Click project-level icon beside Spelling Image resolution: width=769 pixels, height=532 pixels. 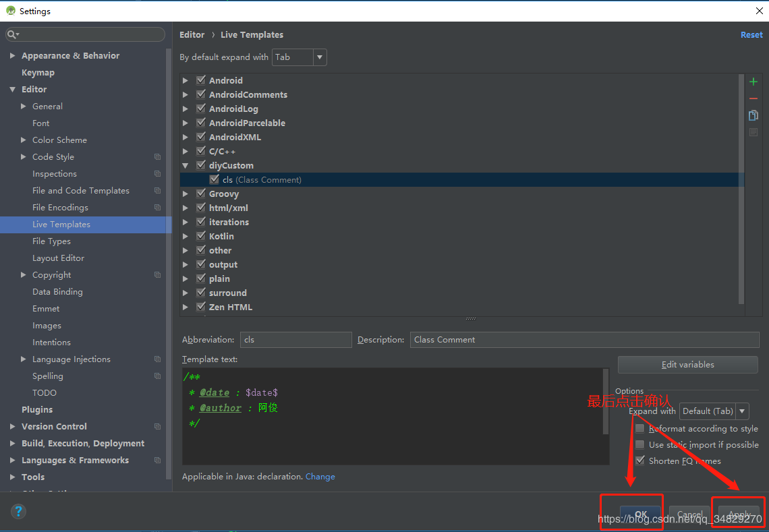click(x=157, y=376)
